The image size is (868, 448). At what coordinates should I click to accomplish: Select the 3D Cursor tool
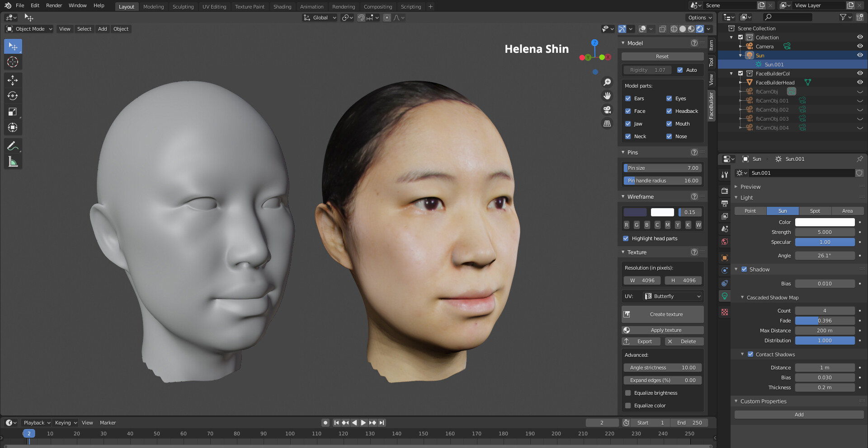13,62
